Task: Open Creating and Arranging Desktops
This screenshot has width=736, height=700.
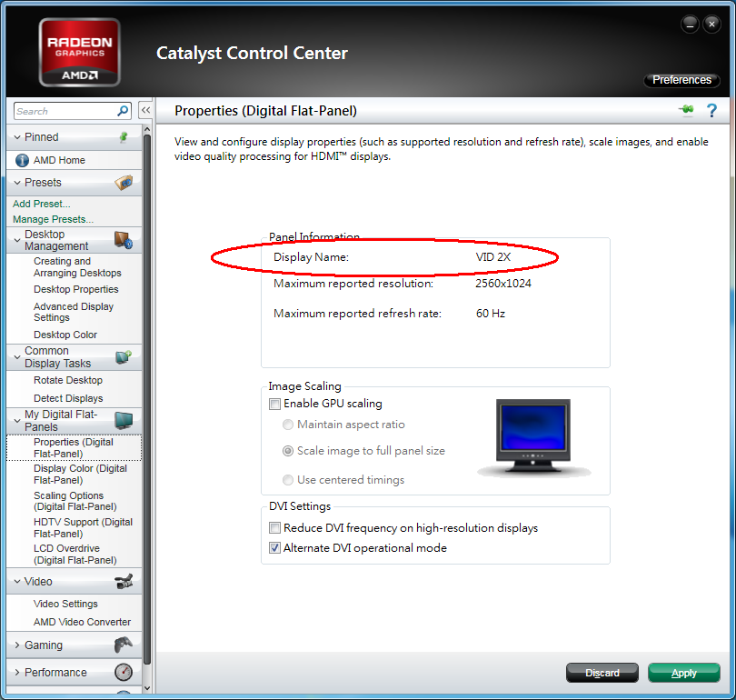Action: (x=77, y=266)
